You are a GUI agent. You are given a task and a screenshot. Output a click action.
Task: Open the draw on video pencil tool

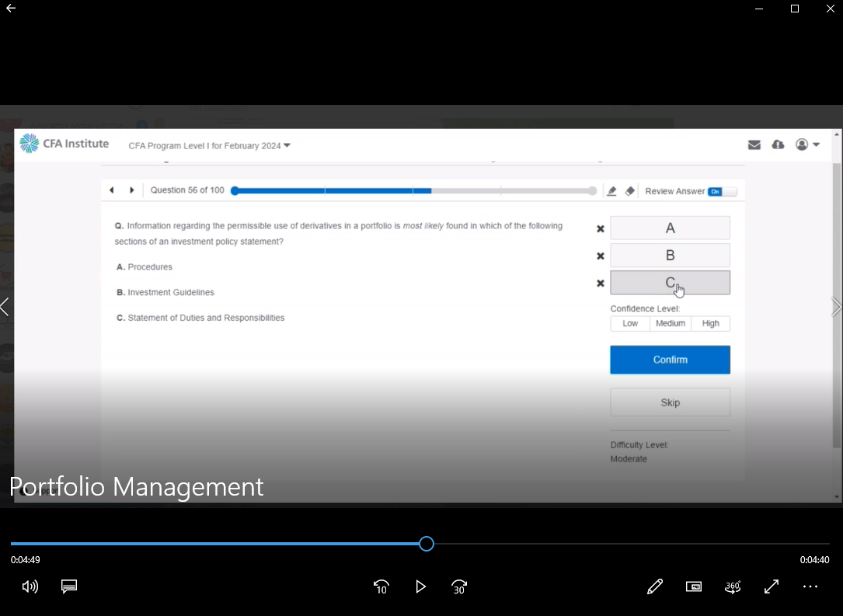pos(654,586)
